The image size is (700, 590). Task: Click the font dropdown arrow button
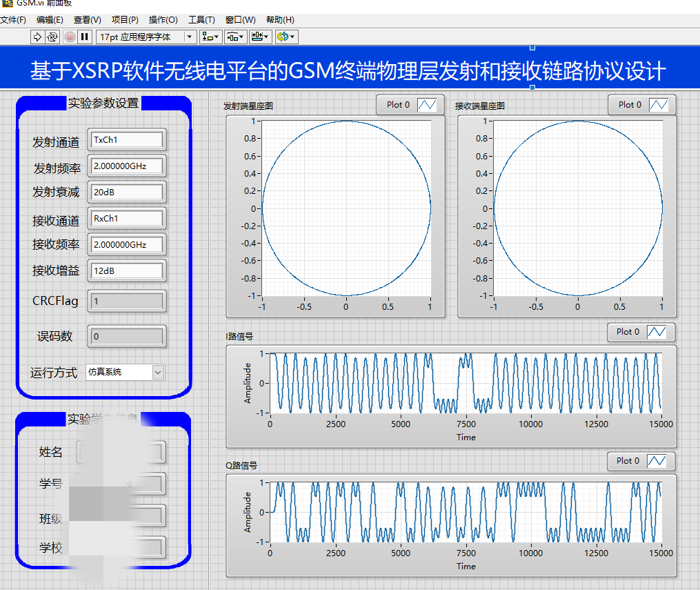coord(190,37)
